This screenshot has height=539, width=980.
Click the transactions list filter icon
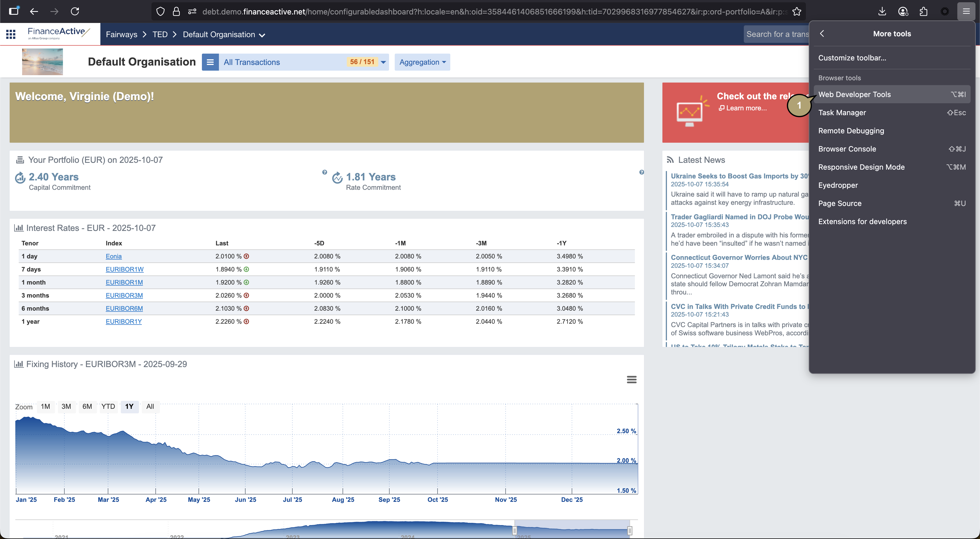coord(210,62)
